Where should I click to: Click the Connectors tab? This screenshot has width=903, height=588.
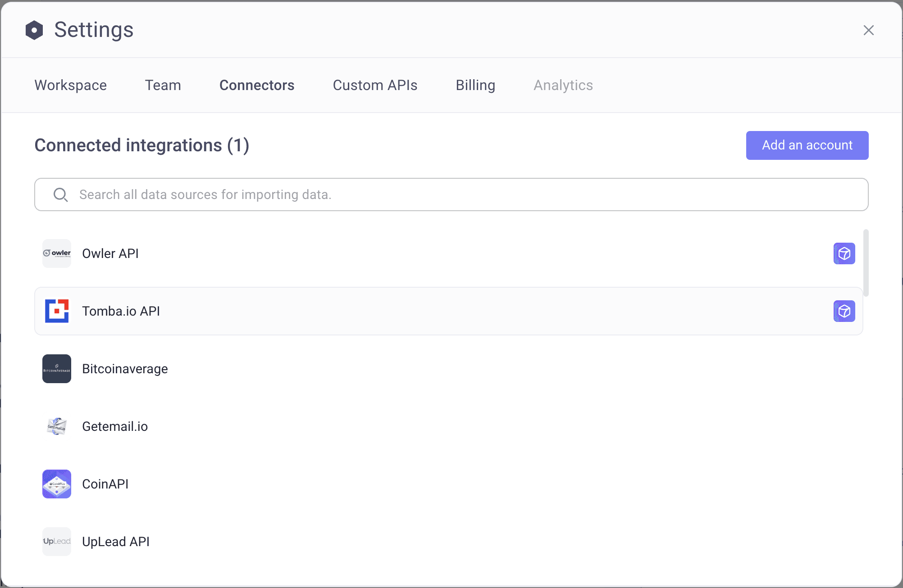(257, 85)
